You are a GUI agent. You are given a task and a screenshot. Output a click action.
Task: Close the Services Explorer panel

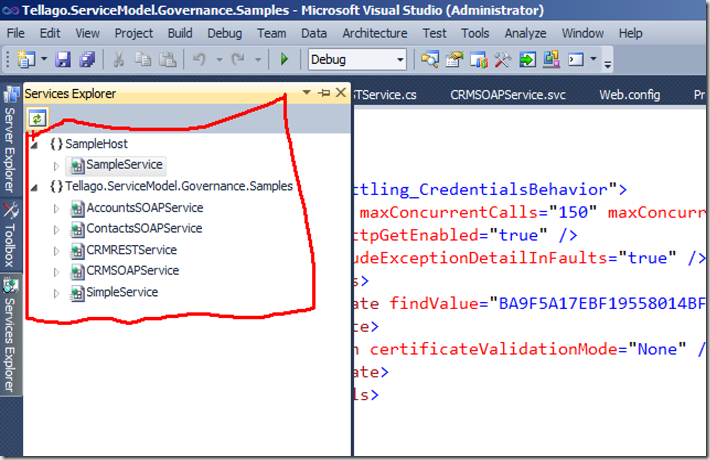[341, 93]
